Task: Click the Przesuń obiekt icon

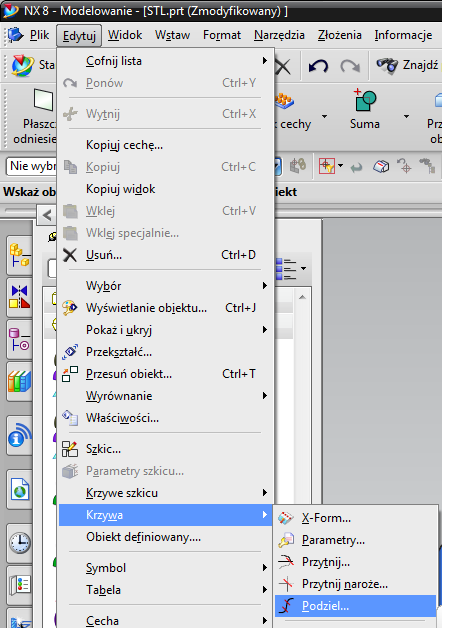Action: click(x=70, y=374)
